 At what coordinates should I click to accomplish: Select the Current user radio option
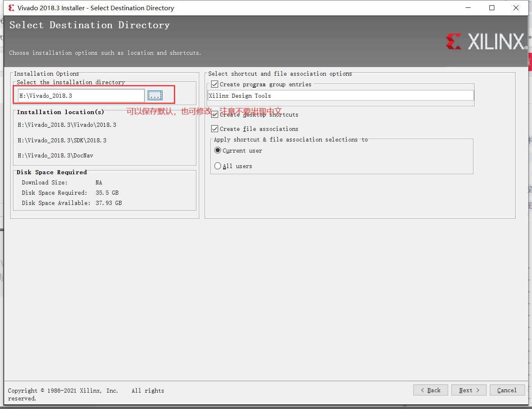point(218,151)
